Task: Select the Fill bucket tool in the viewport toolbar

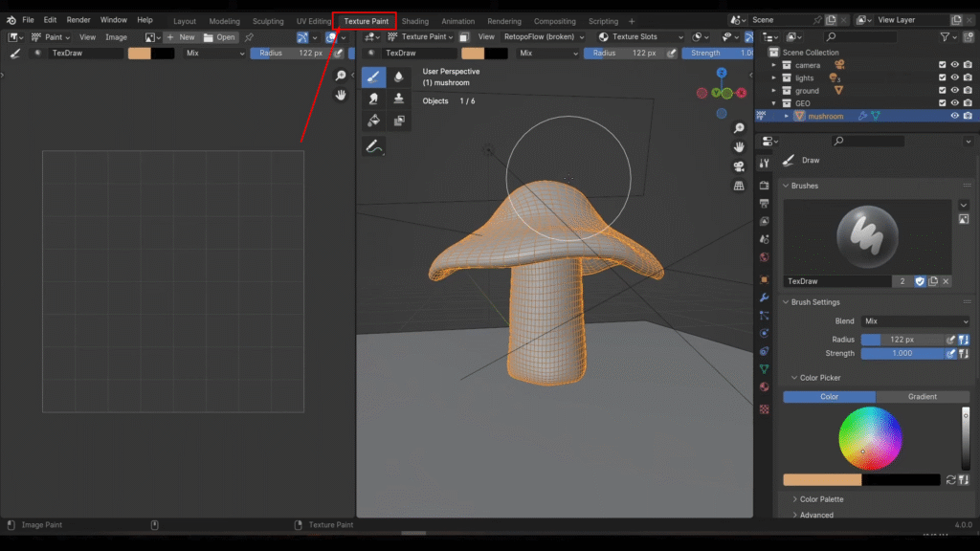Action: [373, 121]
